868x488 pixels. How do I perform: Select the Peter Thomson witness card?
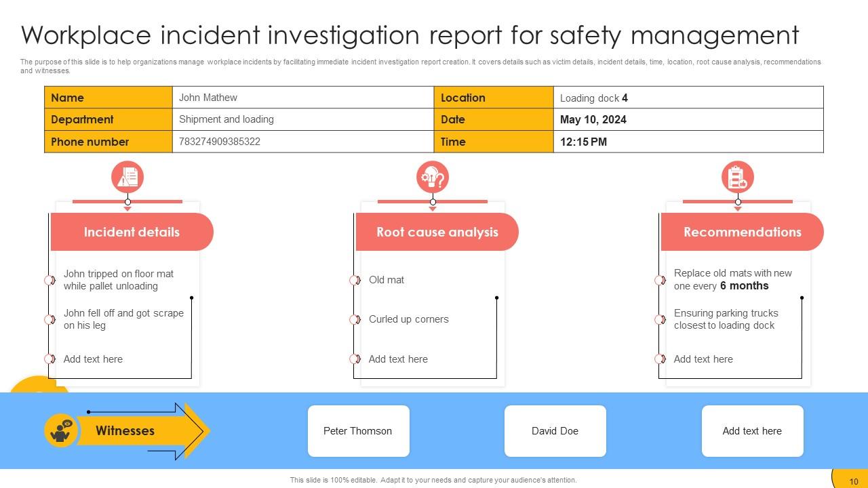tap(358, 430)
